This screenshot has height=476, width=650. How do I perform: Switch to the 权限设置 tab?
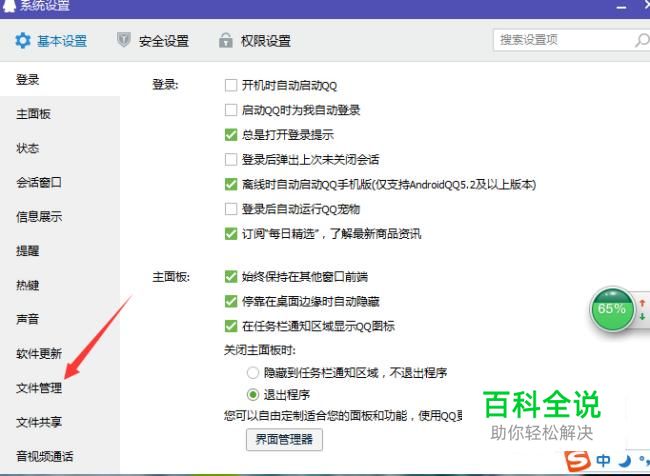255,41
